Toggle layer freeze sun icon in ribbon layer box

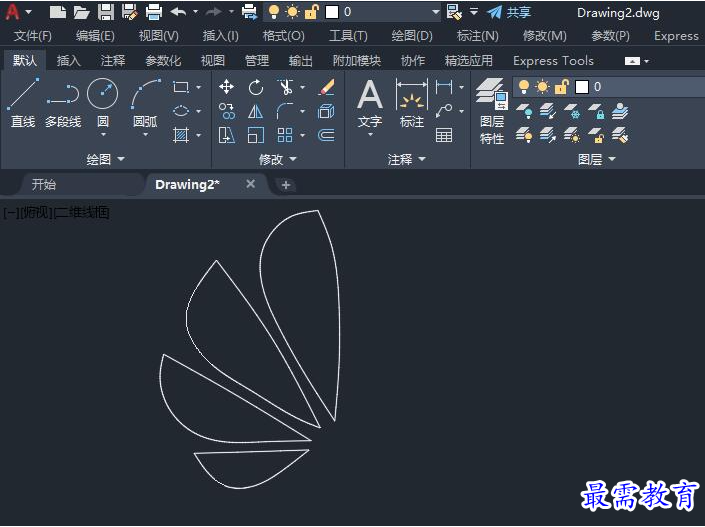542,86
